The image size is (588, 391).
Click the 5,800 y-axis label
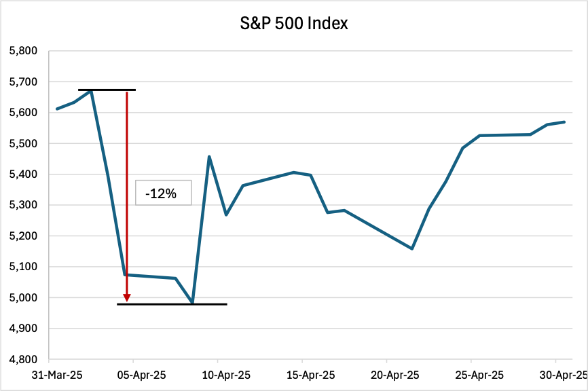click(x=23, y=51)
